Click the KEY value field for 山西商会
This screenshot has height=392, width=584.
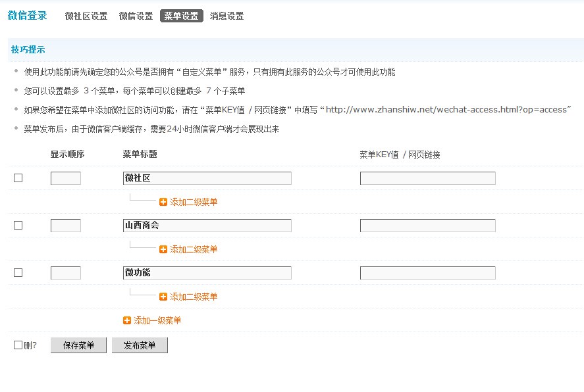(x=427, y=226)
